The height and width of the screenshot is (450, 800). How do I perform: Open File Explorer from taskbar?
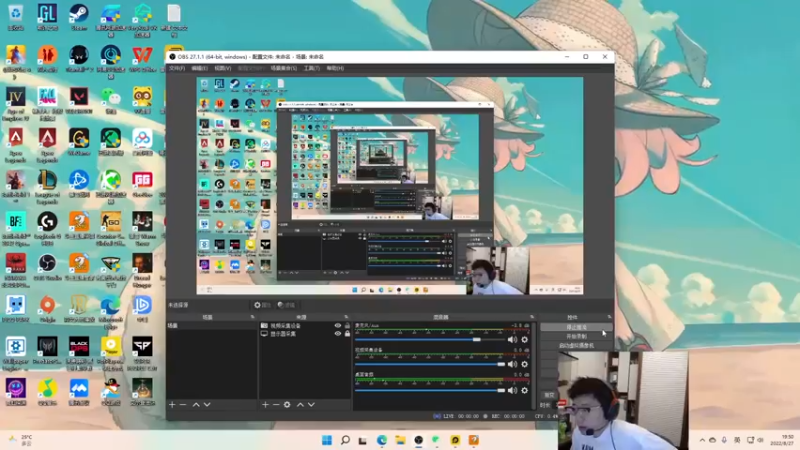tap(400, 440)
